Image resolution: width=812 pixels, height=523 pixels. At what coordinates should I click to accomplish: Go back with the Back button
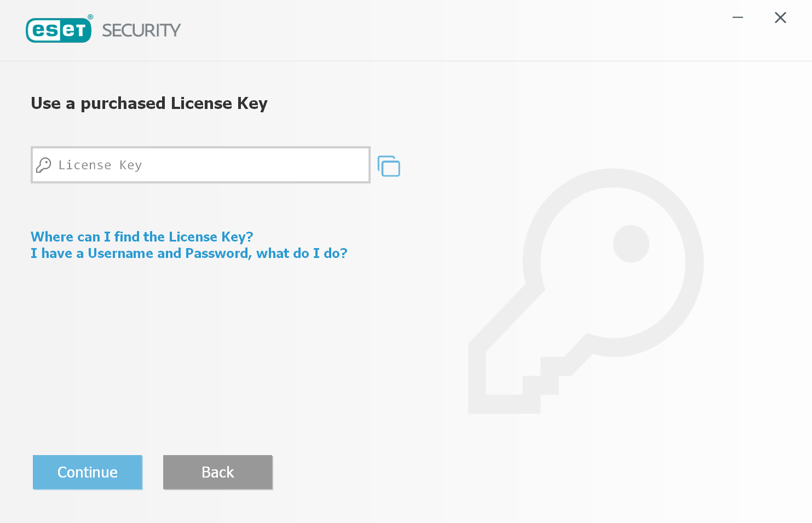click(x=218, y=472)
